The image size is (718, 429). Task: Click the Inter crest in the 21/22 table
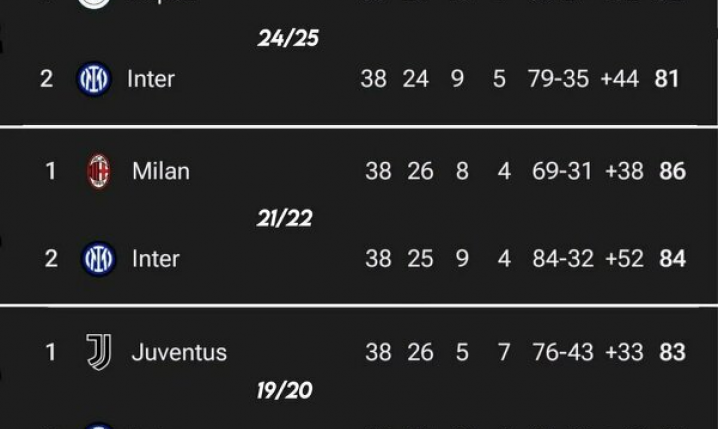point(98,259)
